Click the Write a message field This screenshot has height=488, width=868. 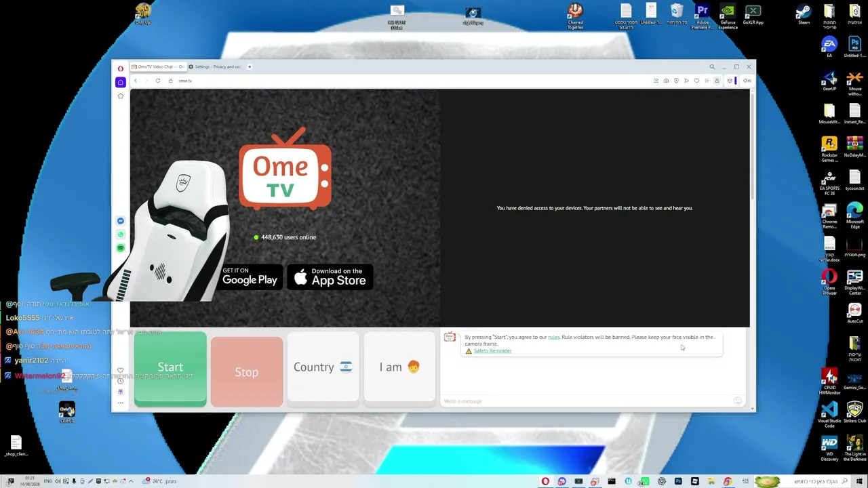[587, 401]
